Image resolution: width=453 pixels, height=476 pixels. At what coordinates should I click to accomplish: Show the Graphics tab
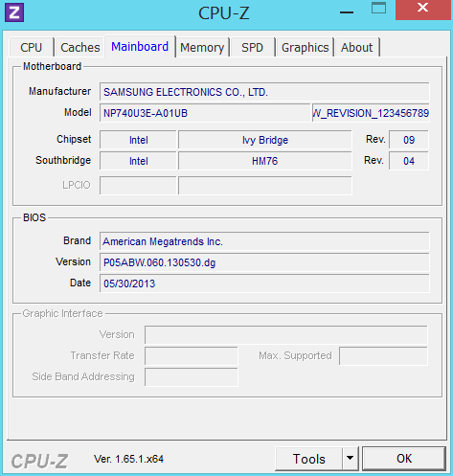coord(305,48)
